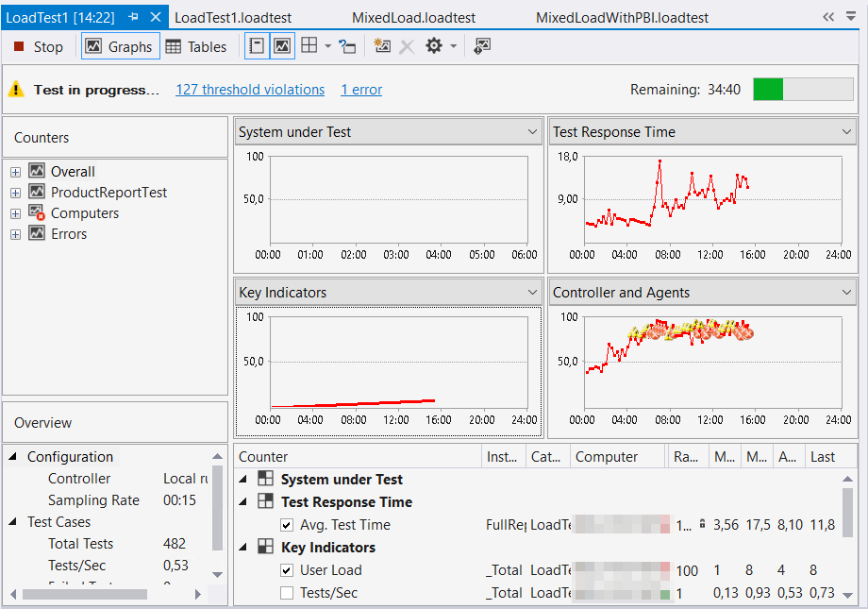View details via the 1 error link
868x609 pixels.
360,89
